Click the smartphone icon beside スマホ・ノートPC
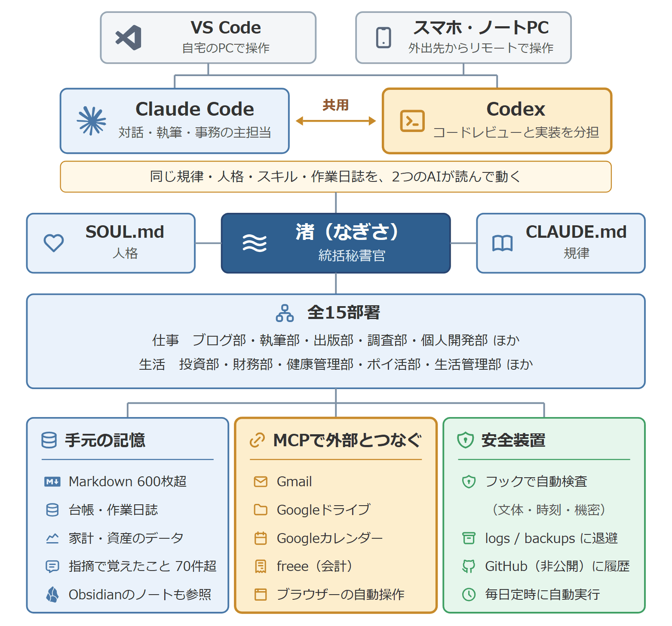 click(384, 37)
